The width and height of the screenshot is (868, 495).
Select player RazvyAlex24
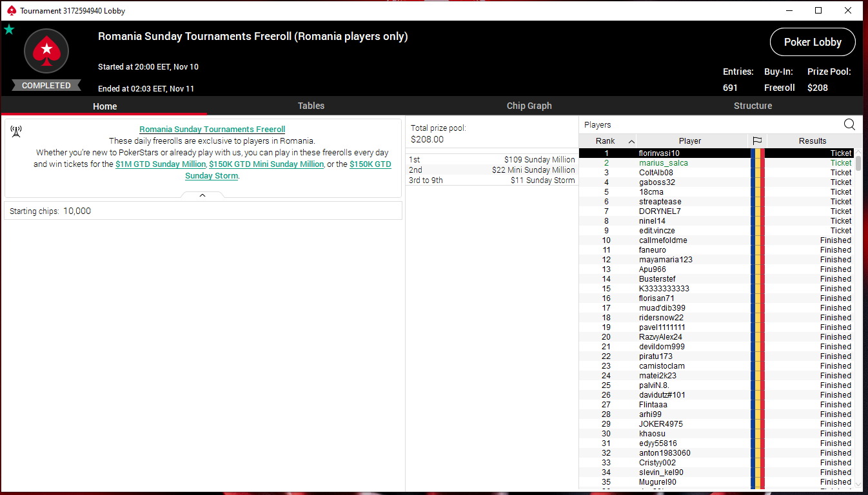point(716,337)
